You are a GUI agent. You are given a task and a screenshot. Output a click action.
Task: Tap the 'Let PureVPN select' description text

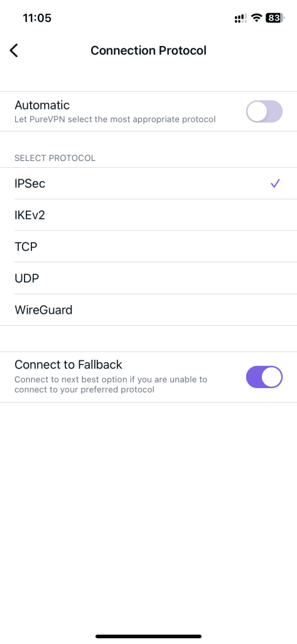(x=116, y=120)
